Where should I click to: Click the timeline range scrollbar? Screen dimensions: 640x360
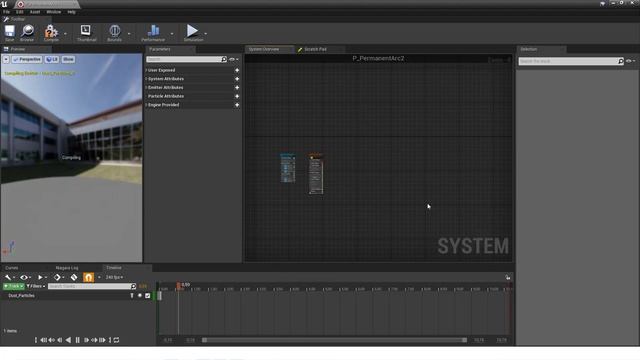[x=335, y=340]
